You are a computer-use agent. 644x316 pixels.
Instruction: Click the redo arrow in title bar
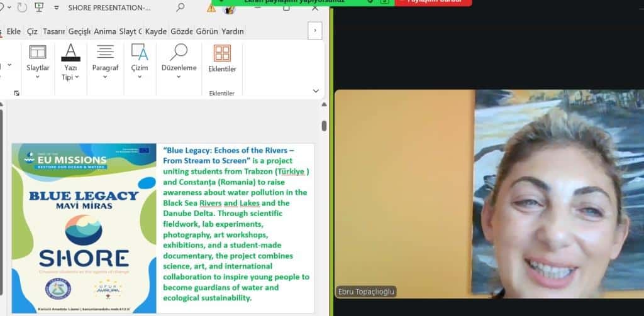point(22,8)
